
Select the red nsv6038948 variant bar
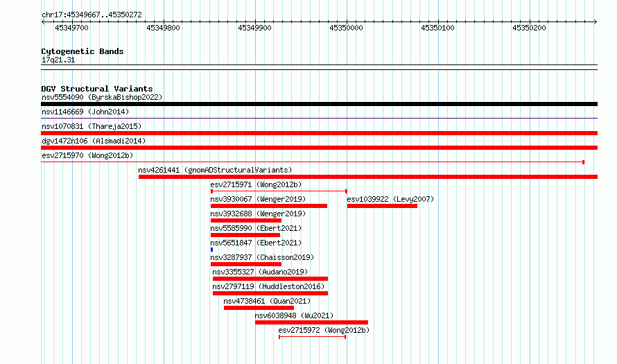click(x=311, y=322)
